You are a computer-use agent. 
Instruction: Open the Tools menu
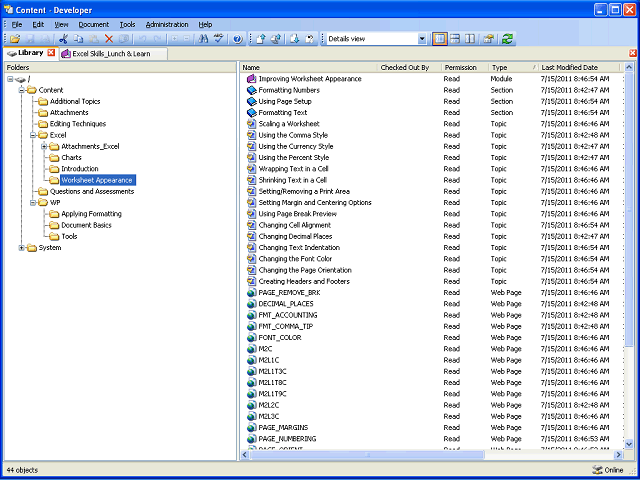(x=127, y=24)
